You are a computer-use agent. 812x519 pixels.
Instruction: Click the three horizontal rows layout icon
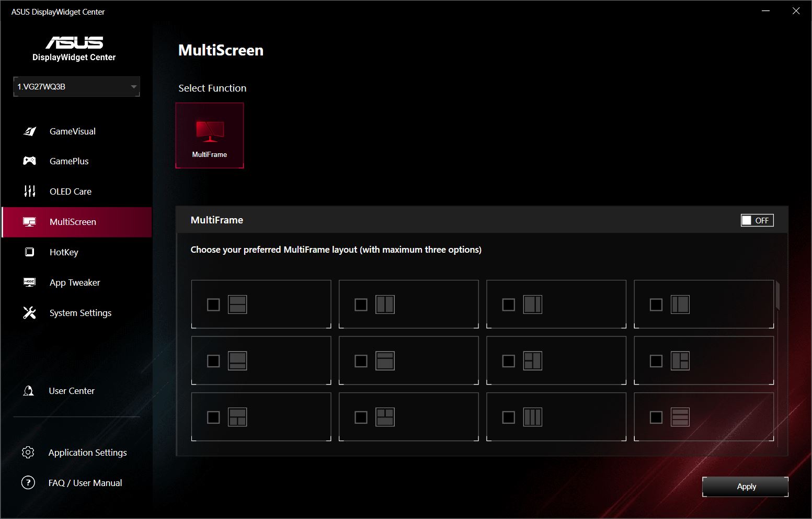point(680,418)
